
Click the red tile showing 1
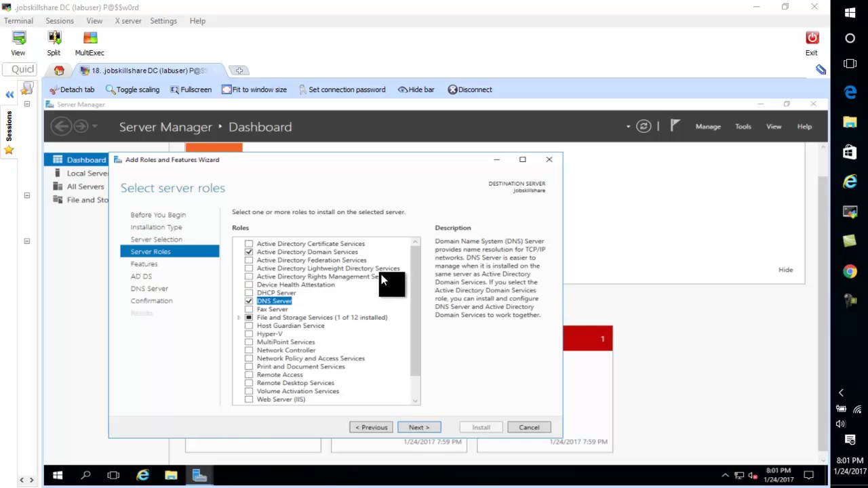click(587, 338)
